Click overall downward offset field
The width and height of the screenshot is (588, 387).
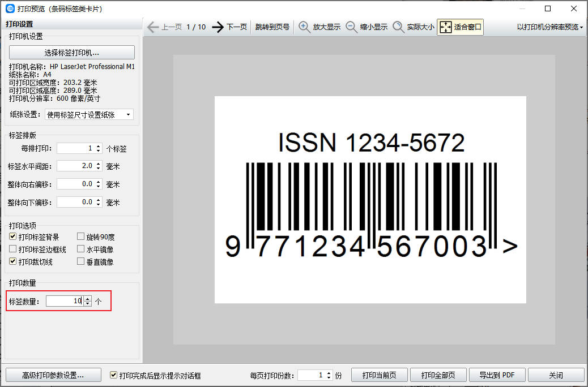click(76, 202)
